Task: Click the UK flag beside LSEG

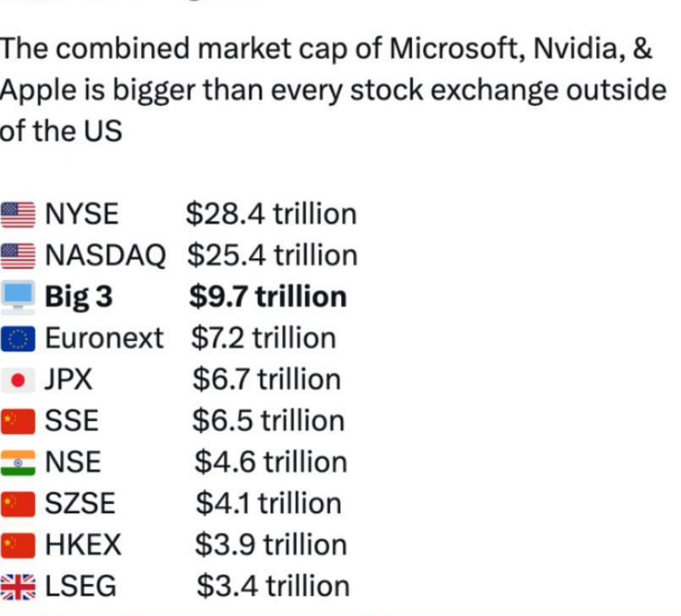Action: (19, 586)
